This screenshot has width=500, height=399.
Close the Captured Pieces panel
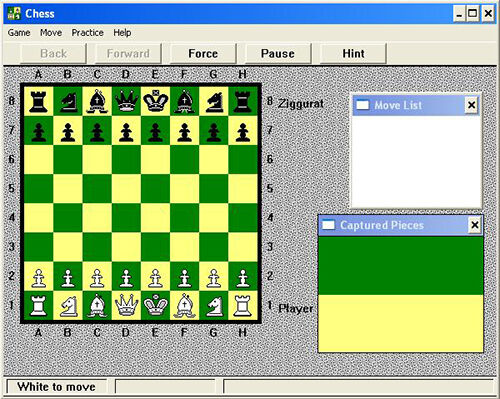(x=475, y=225)
